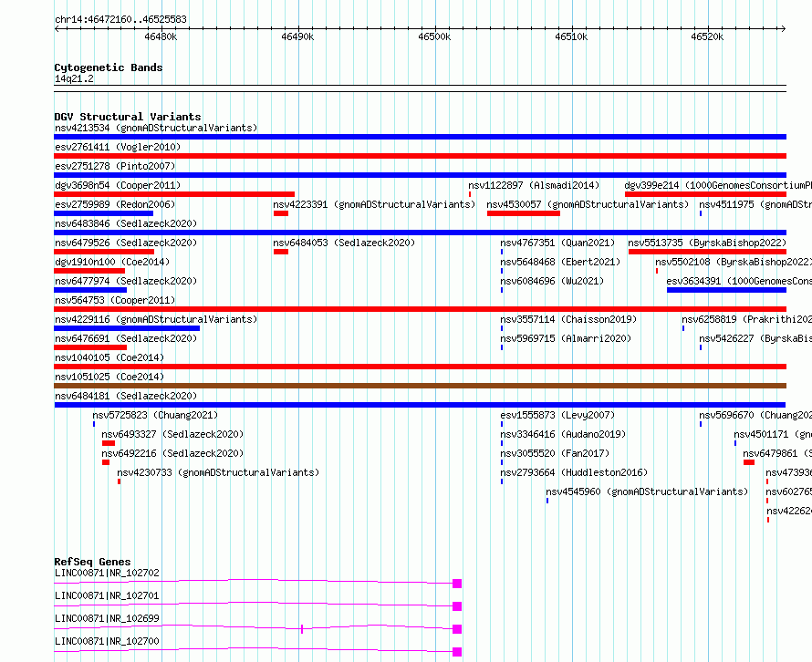Click the nsv1040105 (Coe2014) label
Screen dimensions: 812x662
[x=109, y=357]
